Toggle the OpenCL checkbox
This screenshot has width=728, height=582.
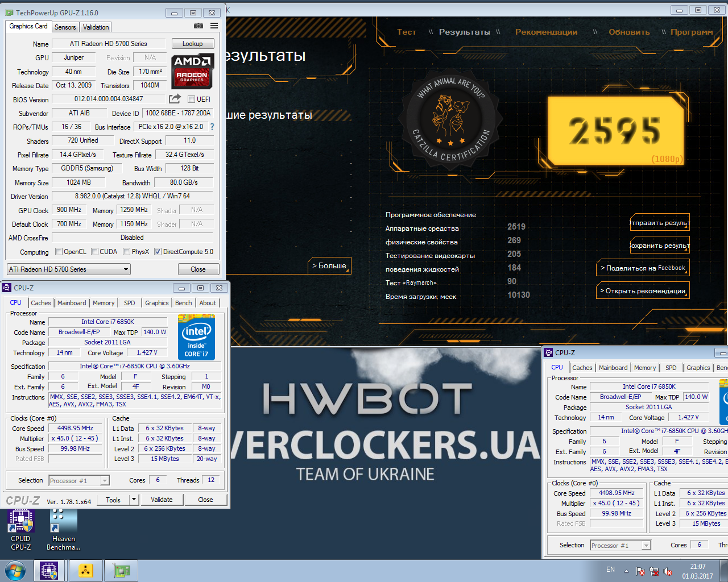59,252
